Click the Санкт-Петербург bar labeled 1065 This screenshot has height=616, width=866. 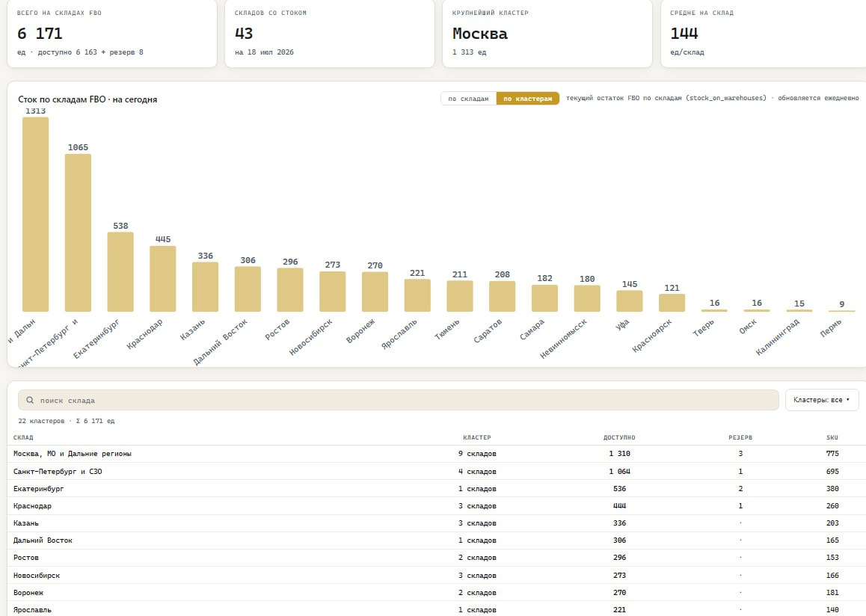click(x=78, y=233)
